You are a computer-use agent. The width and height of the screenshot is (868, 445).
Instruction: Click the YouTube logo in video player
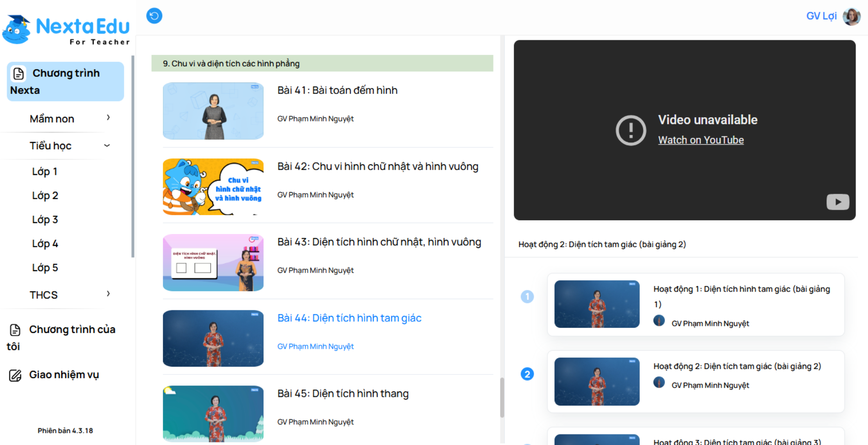tap(837, 202)
